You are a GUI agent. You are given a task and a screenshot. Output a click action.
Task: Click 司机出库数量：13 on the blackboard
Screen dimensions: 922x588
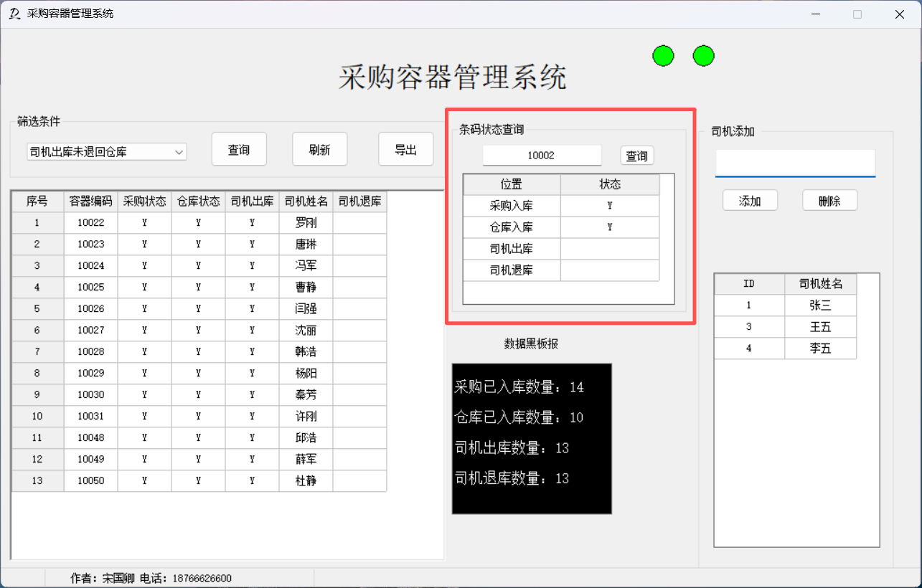tap(512, 448)
